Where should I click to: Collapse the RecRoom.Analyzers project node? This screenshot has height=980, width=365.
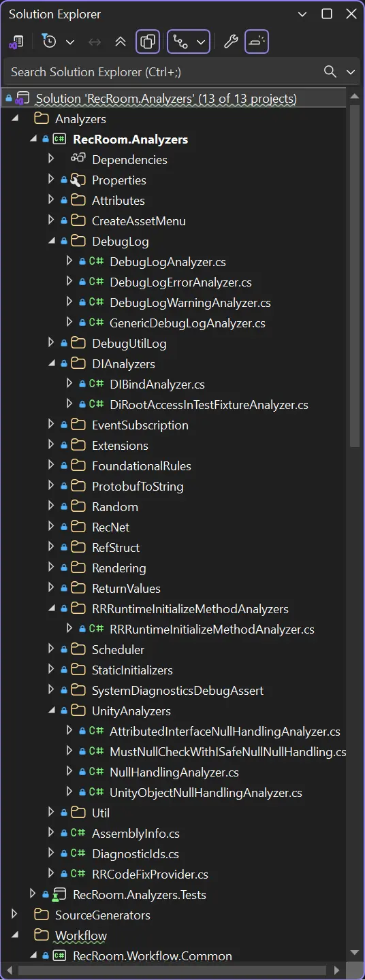coord(33,140)
